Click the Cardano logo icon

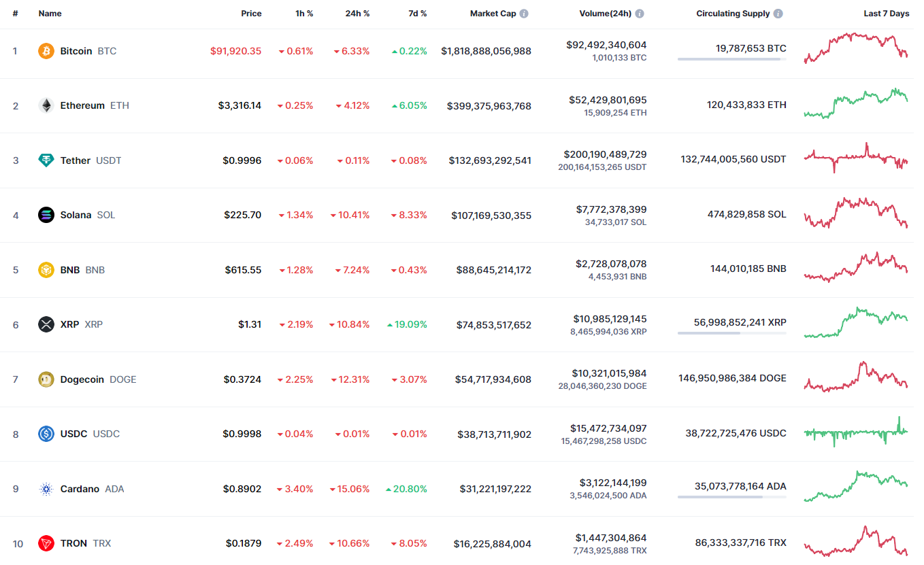pyautogui.click(x=46, y=489)
